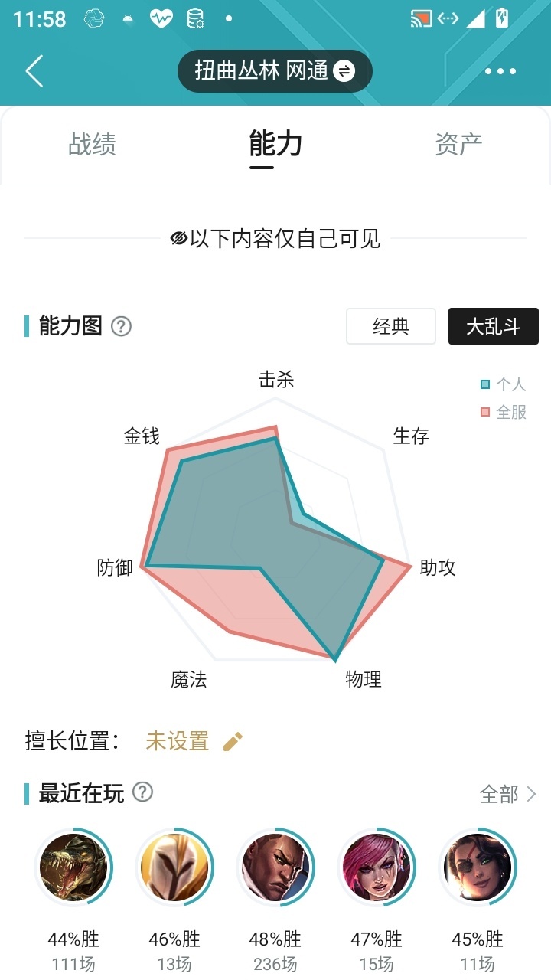Open the crocodile champion with 44% win rate
The height and width of the screenshot is (980, 551).
point(73,867)
